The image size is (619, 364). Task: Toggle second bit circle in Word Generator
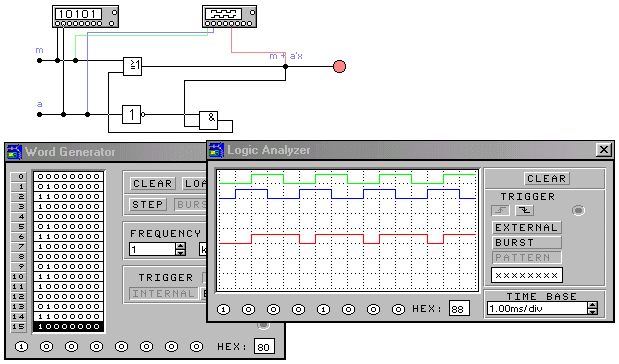(x=46, y=347)
